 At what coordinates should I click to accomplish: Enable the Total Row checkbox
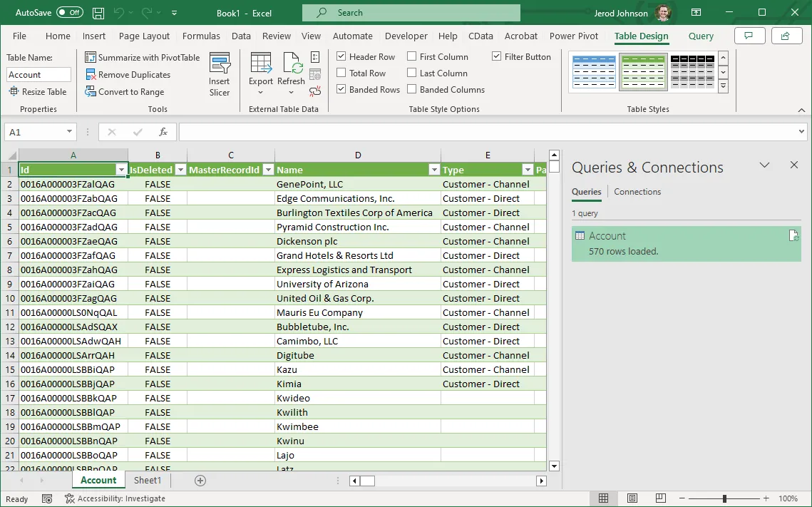tap(341, 73)
